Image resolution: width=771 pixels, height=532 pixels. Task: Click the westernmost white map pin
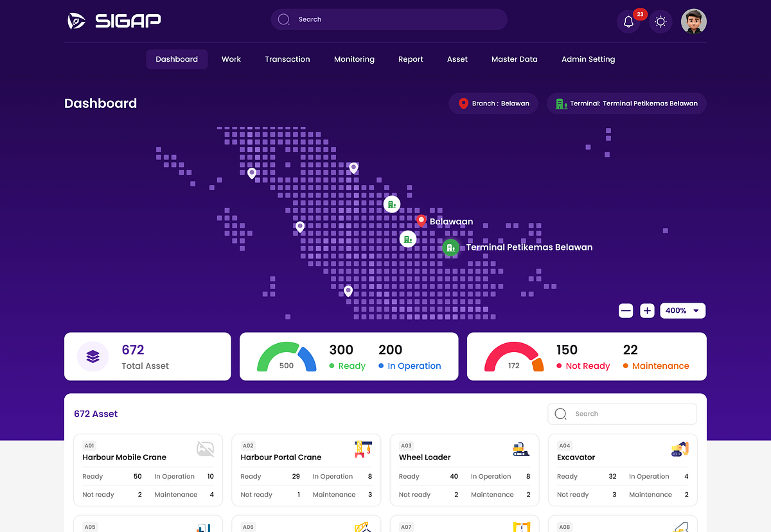coord(252,173)
